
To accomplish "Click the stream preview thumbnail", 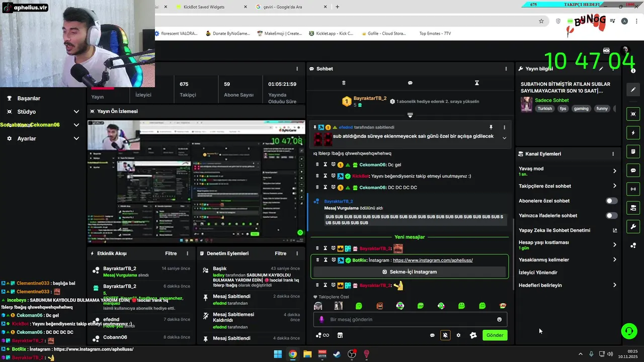I will coord(196,182).
